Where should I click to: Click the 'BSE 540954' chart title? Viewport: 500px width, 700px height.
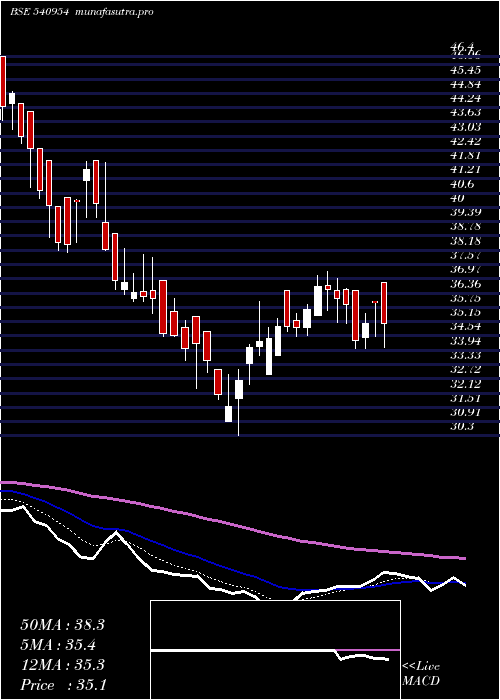[39, 12]
